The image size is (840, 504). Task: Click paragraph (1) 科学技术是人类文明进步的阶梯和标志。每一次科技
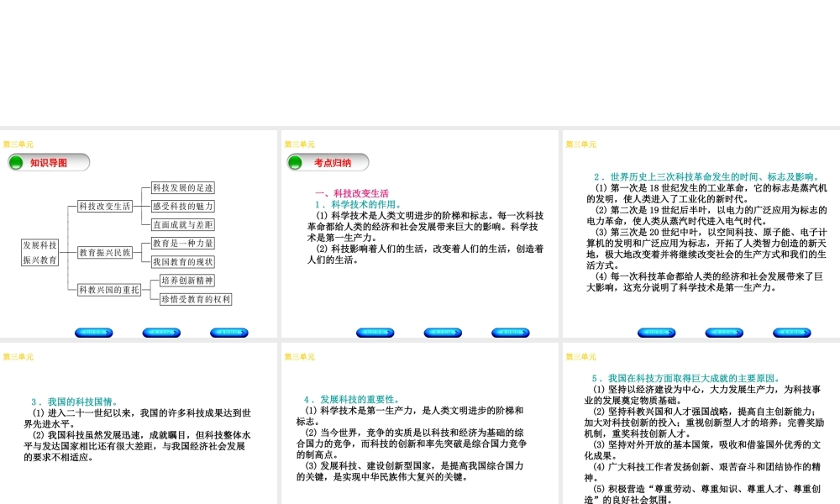[x=425, y=227]
